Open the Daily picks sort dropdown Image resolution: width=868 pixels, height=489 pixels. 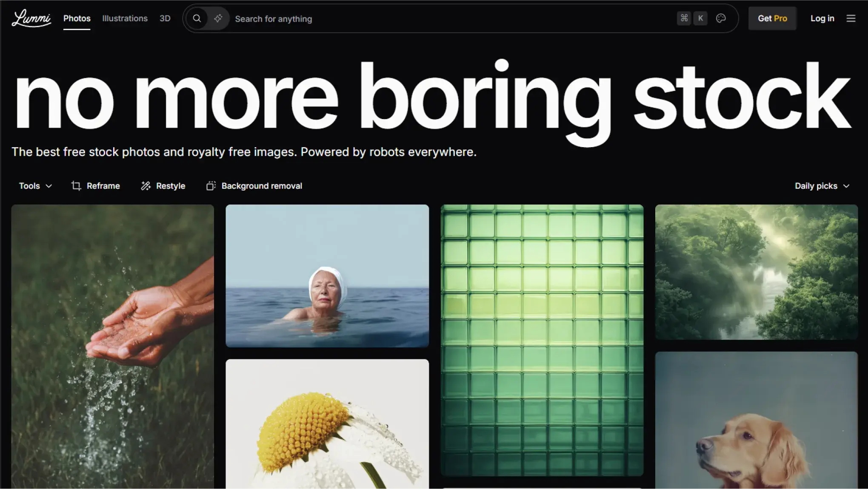pyautogui.click(x=822, y=186)
